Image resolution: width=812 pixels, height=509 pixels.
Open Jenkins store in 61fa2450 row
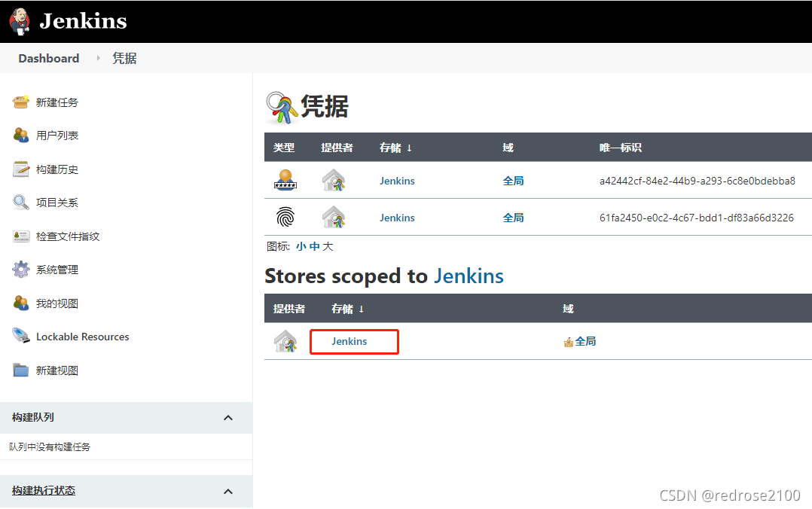(397, 218)
